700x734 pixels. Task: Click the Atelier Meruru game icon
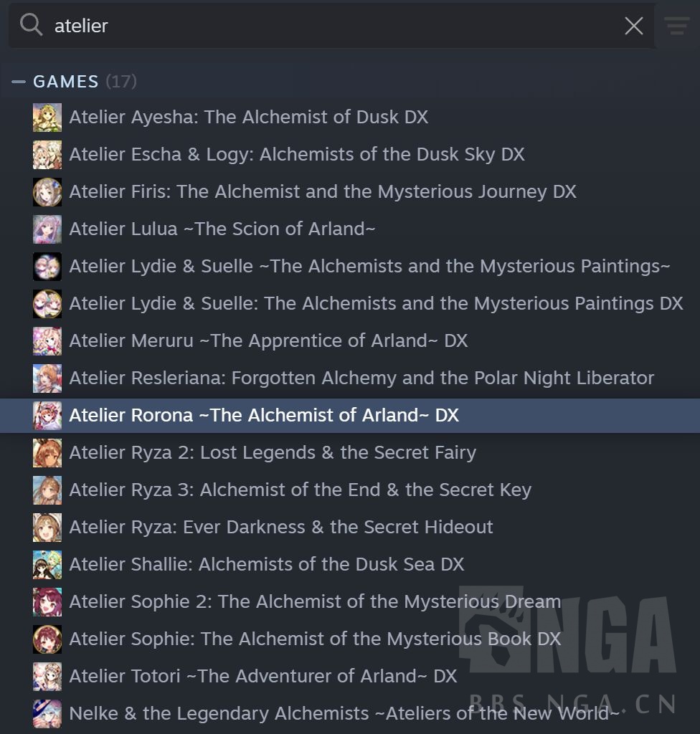[x=47, y=341]
